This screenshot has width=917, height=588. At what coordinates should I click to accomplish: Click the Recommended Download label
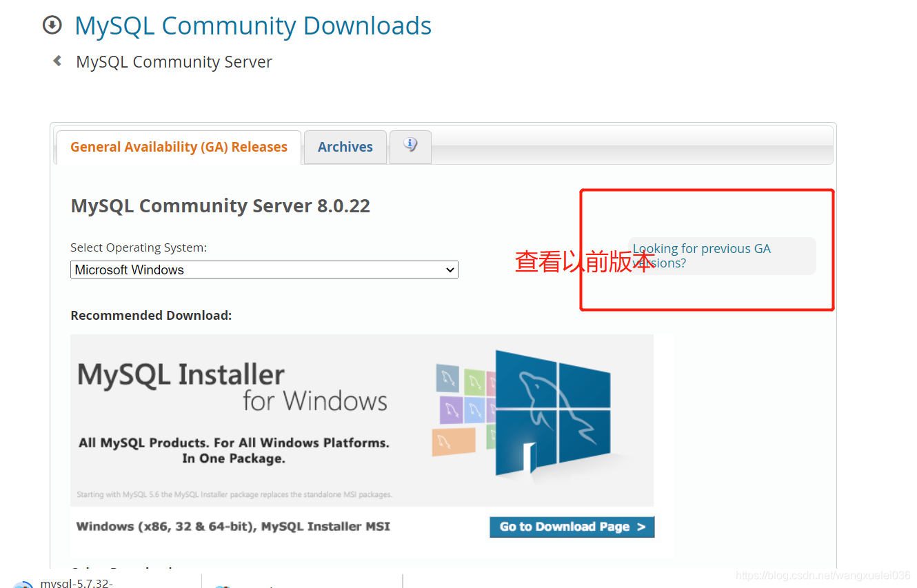tap(151, 316)
